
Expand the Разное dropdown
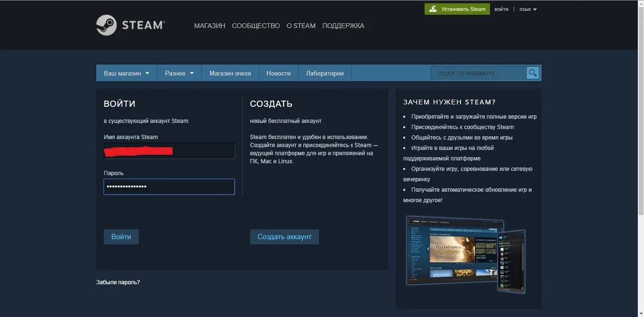point(180,73)
